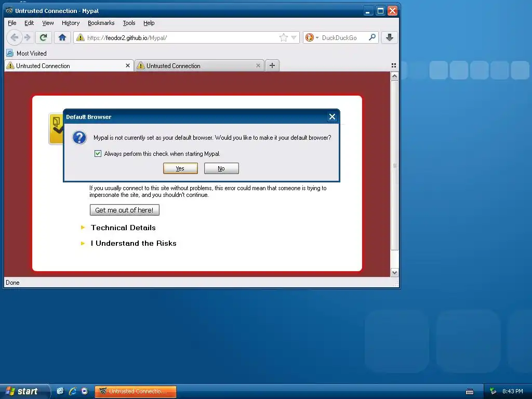Select the first Untrusted Connection tab
This screenshot has height=399, width=532.
(x=69, y=65)
